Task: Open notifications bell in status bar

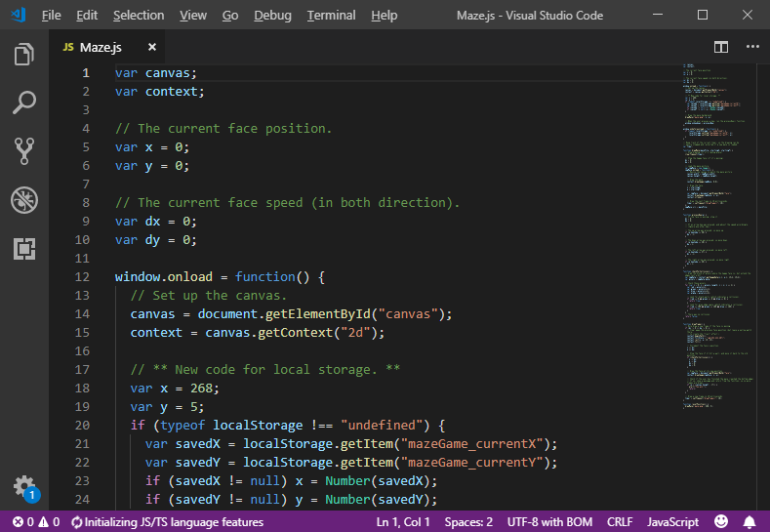Action: click(x=750, y=521)
